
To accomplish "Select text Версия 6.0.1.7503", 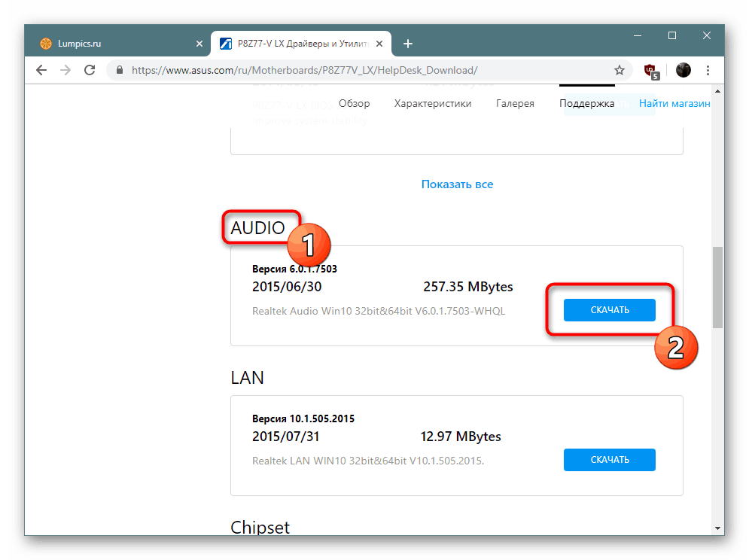I will click(x=294, y=269).
